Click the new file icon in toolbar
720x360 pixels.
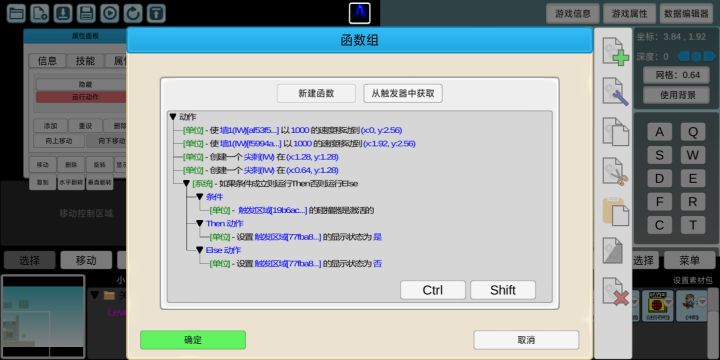click(x=39, y=13)
